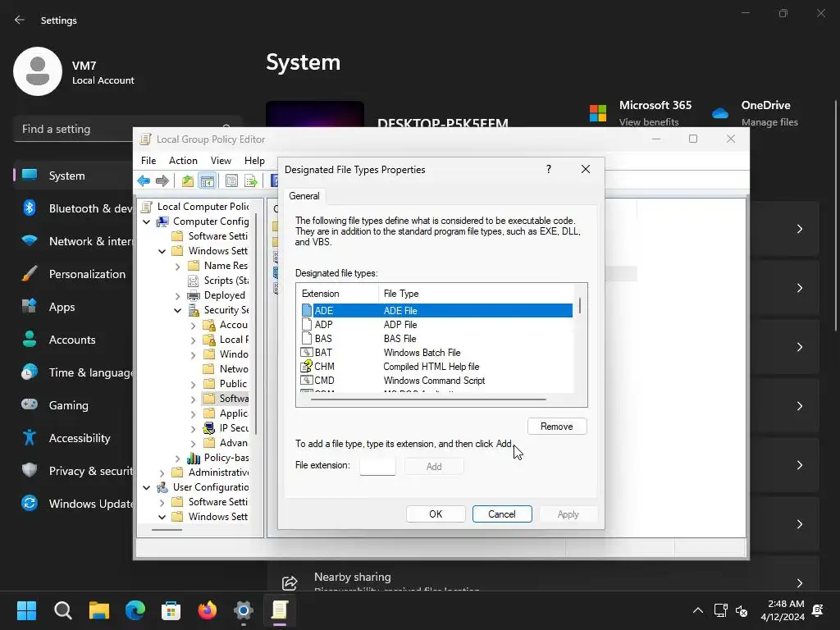Select the General tab in properties dialog
Screen dimensions: 840x630
click(304, 196)
